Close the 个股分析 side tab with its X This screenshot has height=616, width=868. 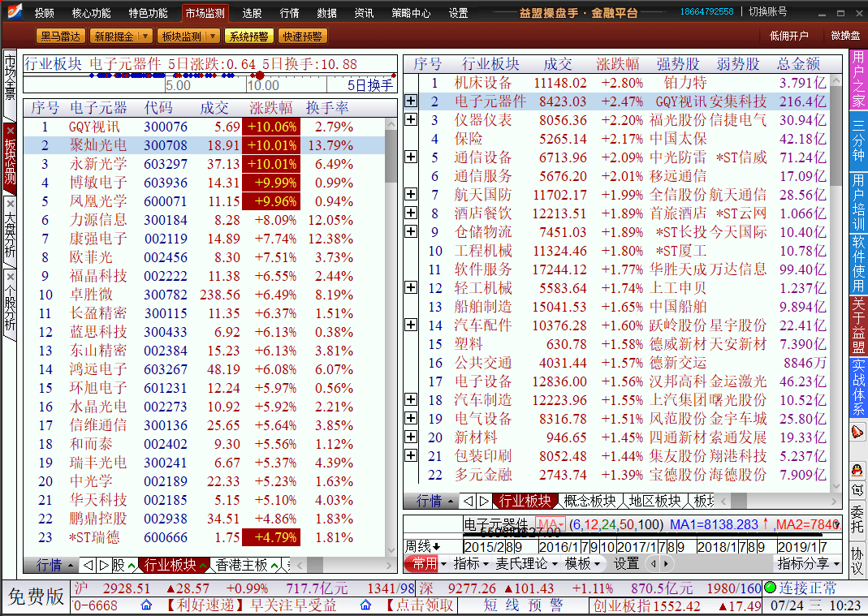pos(10,277)
